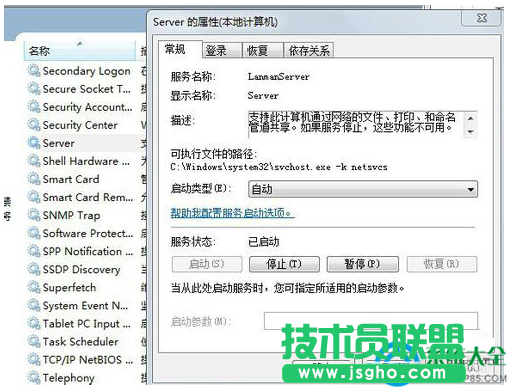
Task: Select the SNMP Trap service name
Action: [71, 215]
